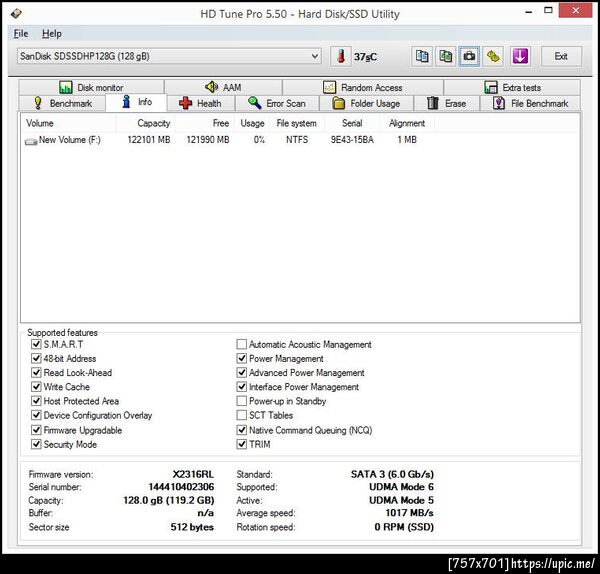Click the Folder Usage folder icon
The height and width of the screenshot is (574, 600).
(x=339, y=103)
